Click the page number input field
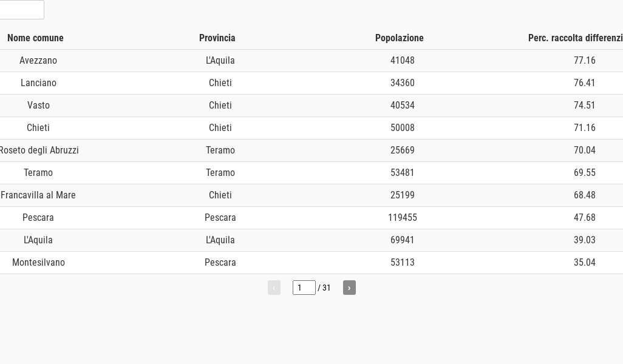Image resolution: width=623 pixels, height=364 pixels. click(x=304, y=288)
